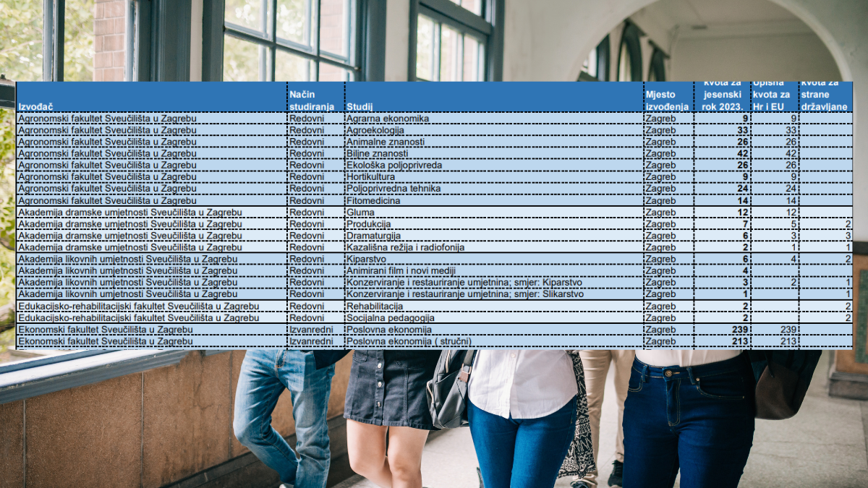
Task: Select autumn quota 1 in the Slikarstvo row
Action: pyautogui.click(x=723, y=294)
